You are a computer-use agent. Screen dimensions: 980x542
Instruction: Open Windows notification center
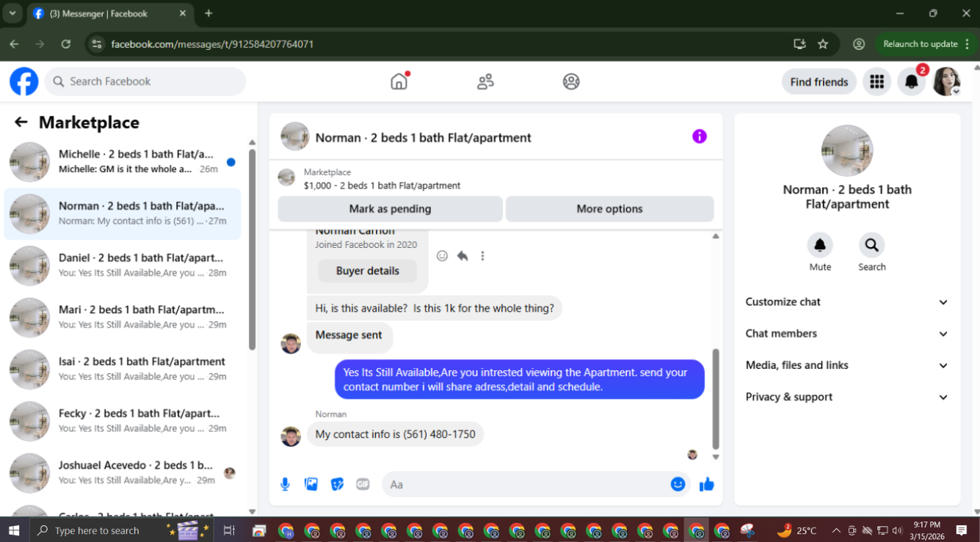(x=962, y=530)
